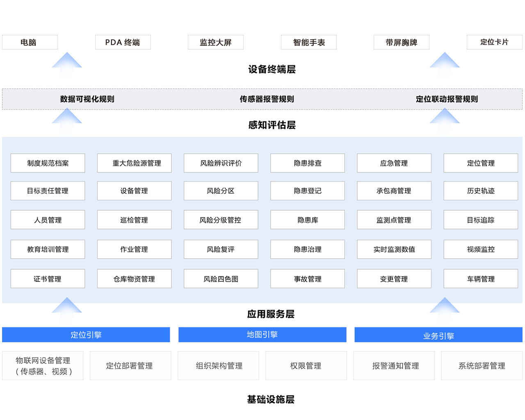Switch to the 地图引擎 bar
The width and height of the screenshot is (525, 420).
point(262,335)
